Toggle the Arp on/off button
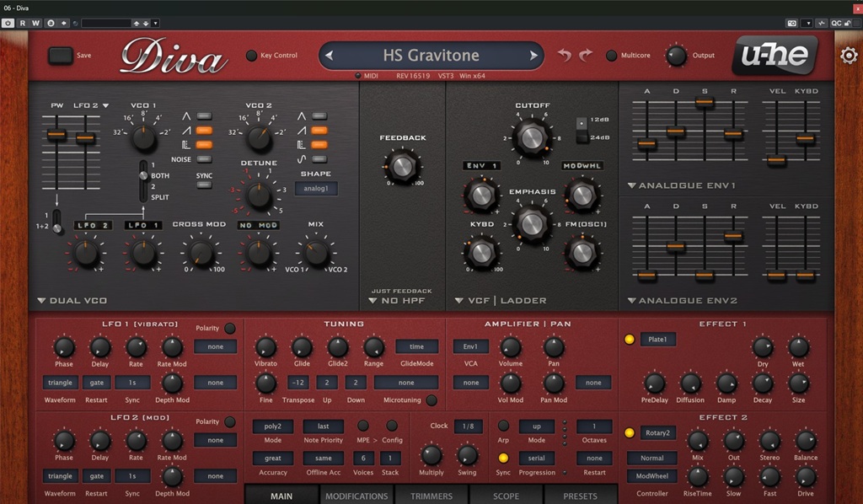Image resolution: width=863 pixels, height=504 pixels. pyautogui.click(x=503, y=426)
